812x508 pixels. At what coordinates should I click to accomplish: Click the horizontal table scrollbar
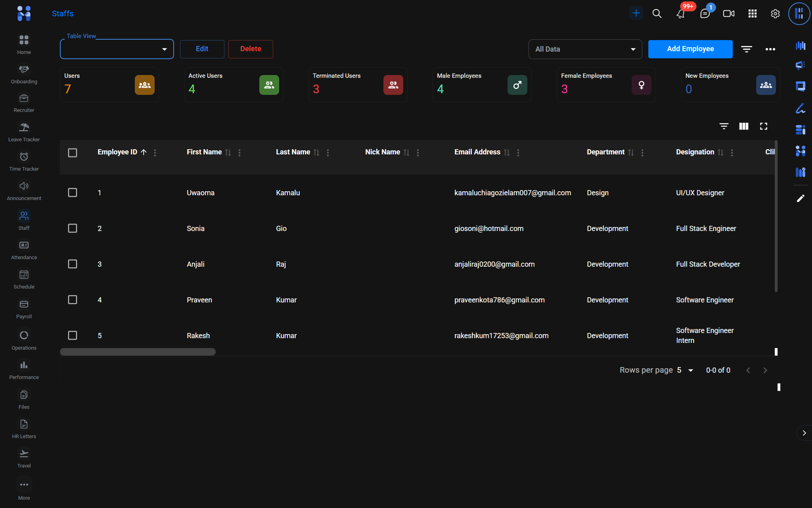pyautogui.click(x=138, y=352)
